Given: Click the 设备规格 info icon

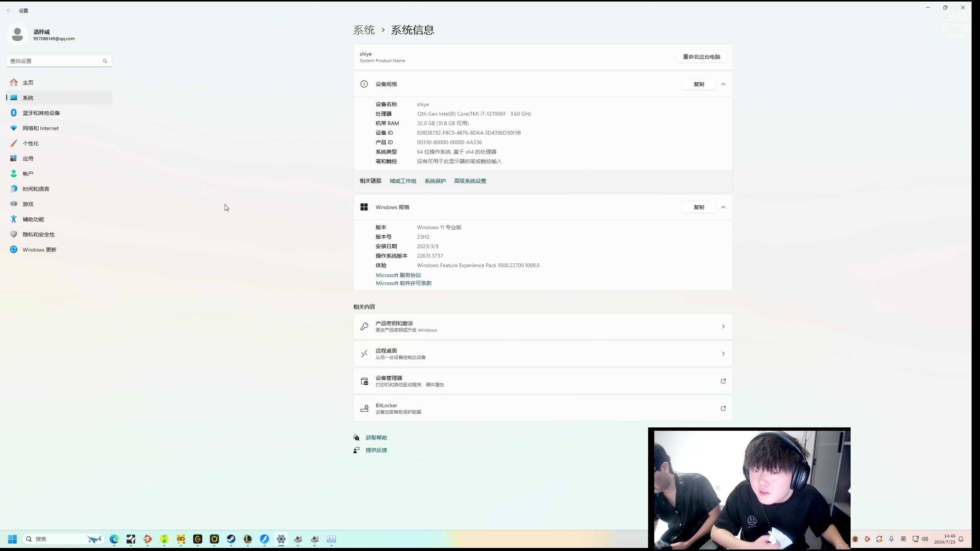Looking at the screenshot, I should click(x=364, y=84).
